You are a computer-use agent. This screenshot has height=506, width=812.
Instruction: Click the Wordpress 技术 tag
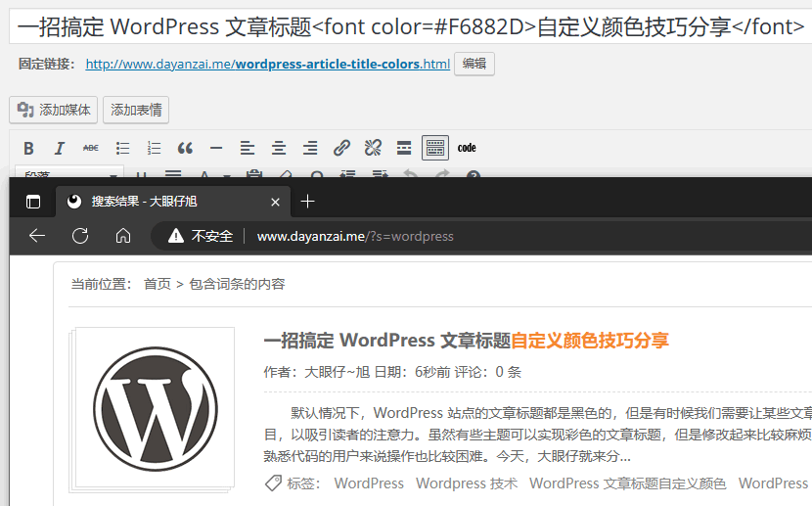467,483
